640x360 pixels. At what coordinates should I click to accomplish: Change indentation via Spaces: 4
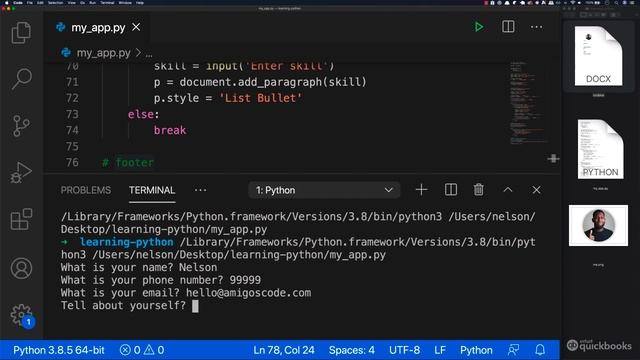click(x=351, y=350)
